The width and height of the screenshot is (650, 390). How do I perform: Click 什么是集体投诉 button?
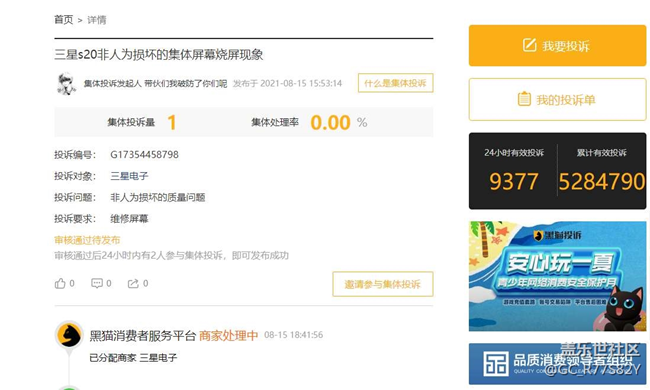[x=395, y=83]
